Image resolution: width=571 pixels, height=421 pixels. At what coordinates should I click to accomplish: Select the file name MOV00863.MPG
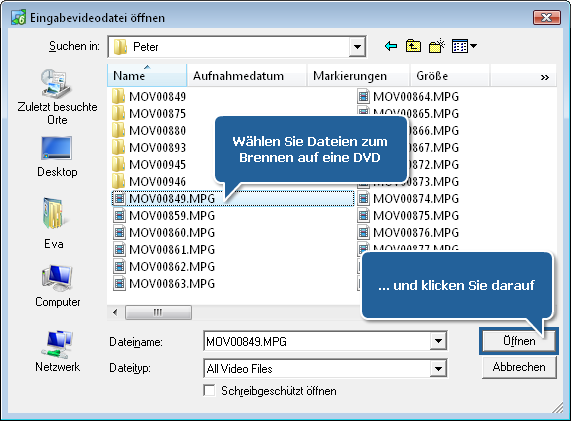click(172, 283)
